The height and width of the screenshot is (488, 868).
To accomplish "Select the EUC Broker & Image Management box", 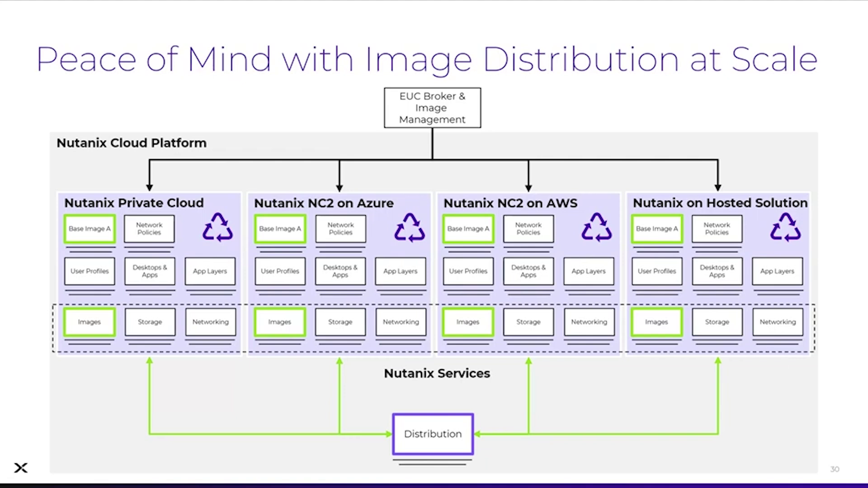I will point(433,108).
